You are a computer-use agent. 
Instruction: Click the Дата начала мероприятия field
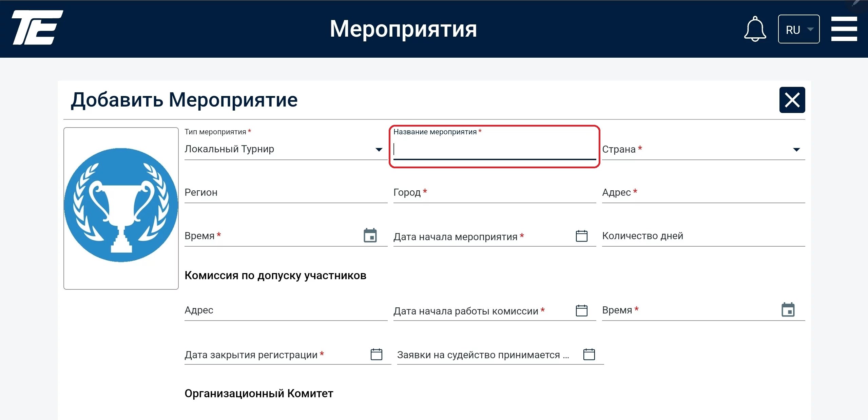(x=494, y=236)
